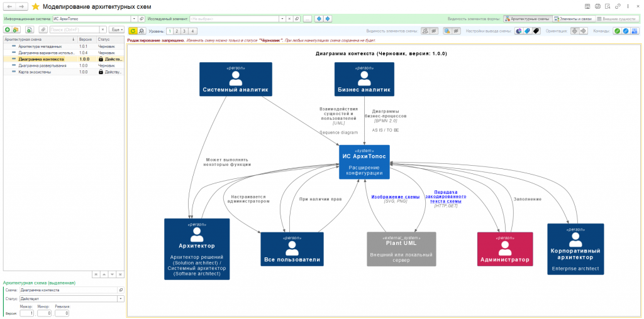This screenshot has height=319, width=644.
Task: Show persons in schema visibility toggle
Action: pyautogui.click(x=425, y=31)
